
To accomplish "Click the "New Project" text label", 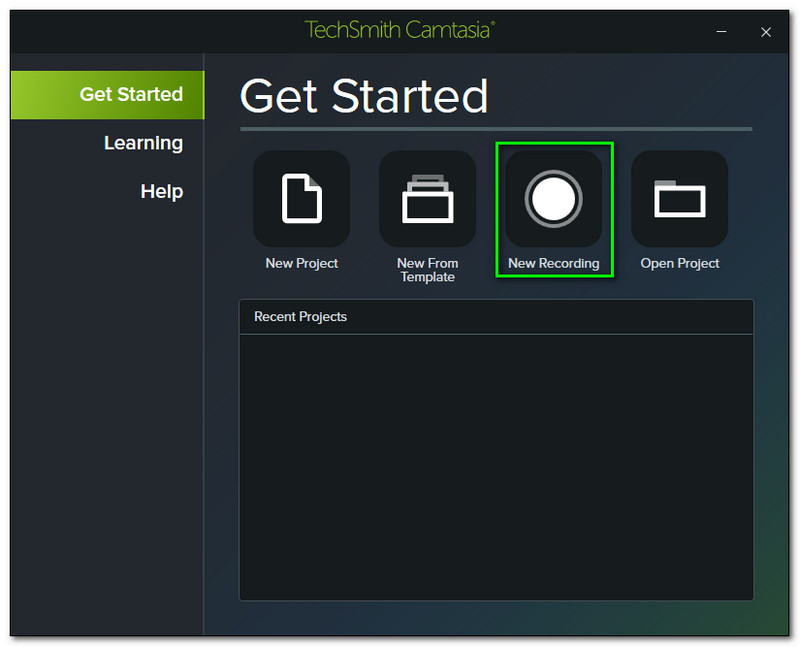I will pyautogui.click(x=301, y=263).
